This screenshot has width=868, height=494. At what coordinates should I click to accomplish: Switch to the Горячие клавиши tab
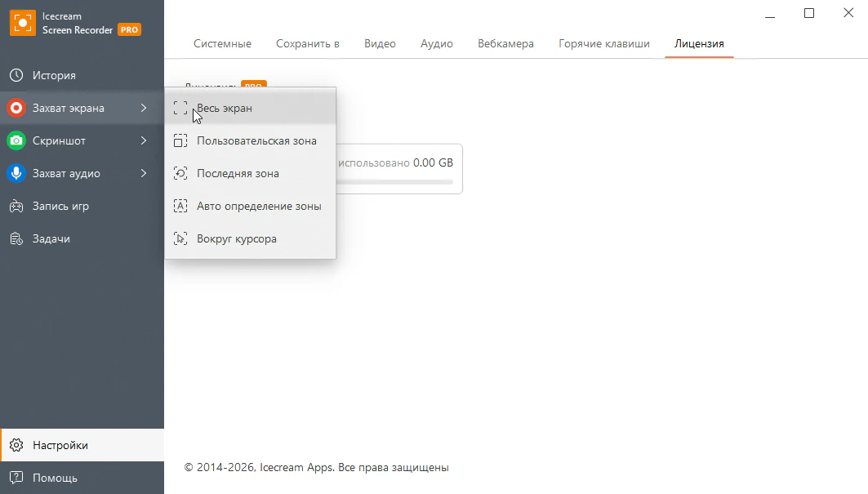(604, 43)
